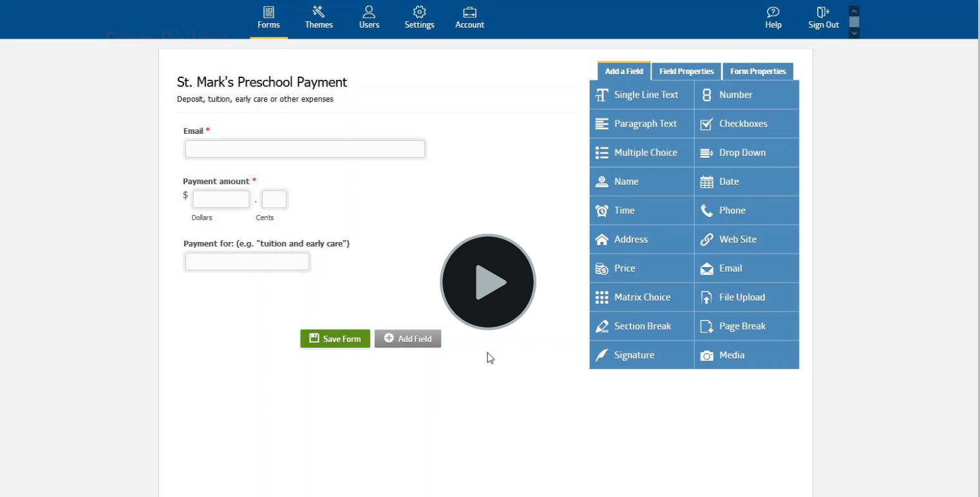Image resolution: width=980 pixels, height=497 pixels.
Task: Click the 'Payment for:' field label
Action: tap(267, 244)
